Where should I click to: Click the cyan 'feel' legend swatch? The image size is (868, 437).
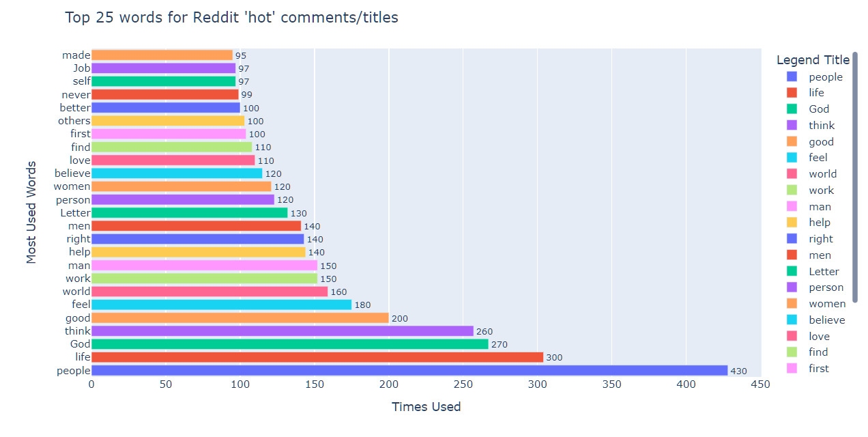[792, 158]
